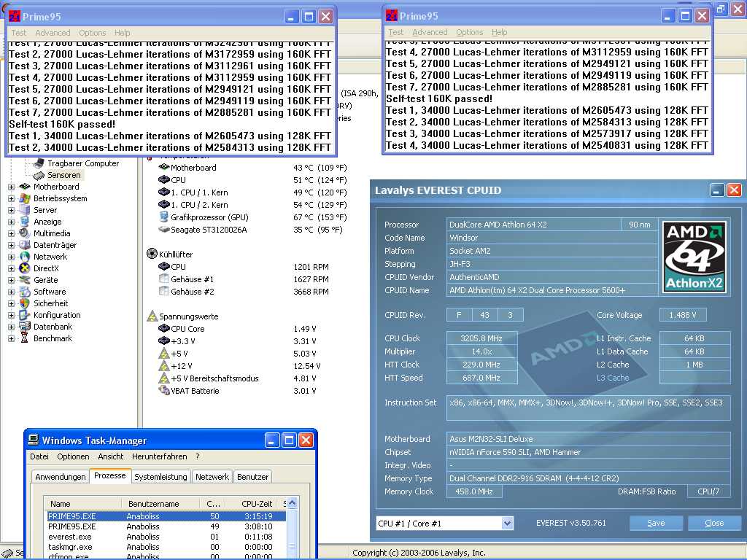This screenshot has width=747, height=560.
Task: Click the Sensoren chip icon in tree
Action: tap(39, 175)
